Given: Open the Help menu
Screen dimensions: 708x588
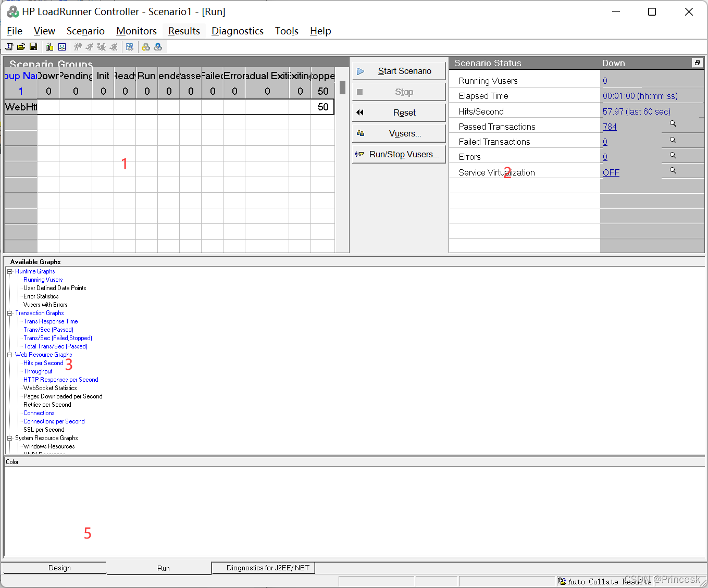Looking at the screenshot, I should pyautogui.click(x=320, y=31).
